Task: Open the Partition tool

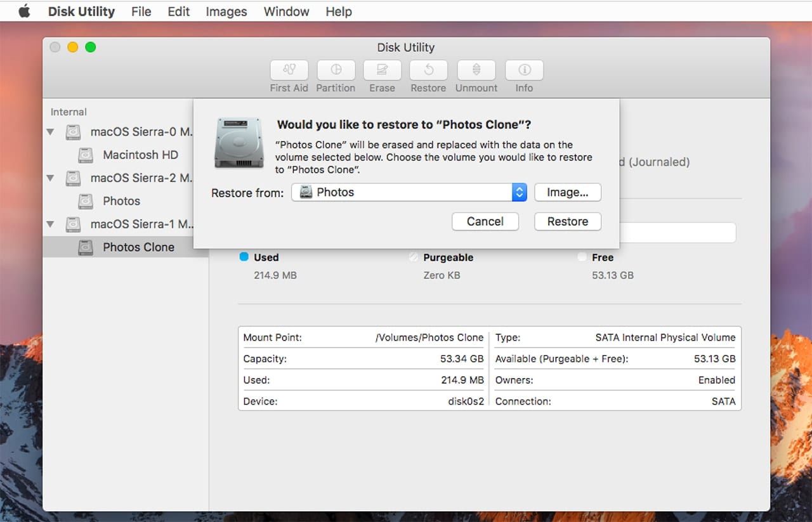Action: tap(336, 70)
